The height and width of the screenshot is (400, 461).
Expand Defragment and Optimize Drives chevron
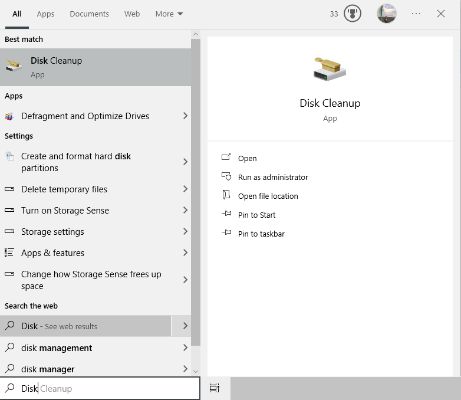click(185, 116)
